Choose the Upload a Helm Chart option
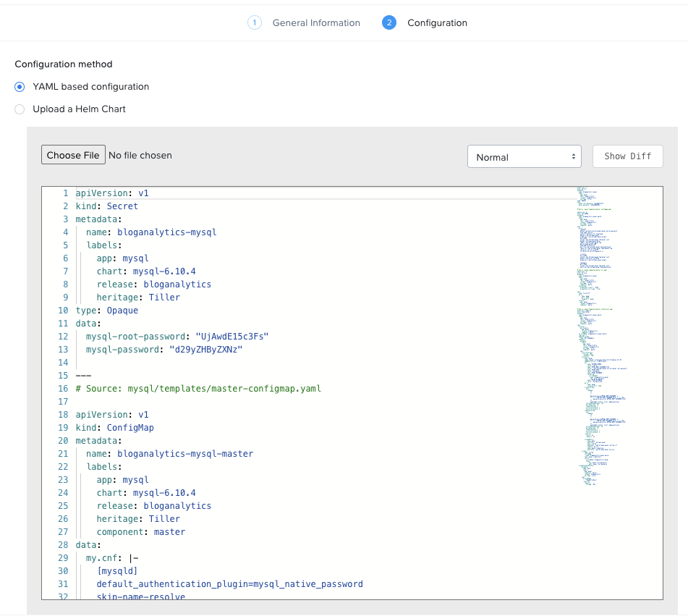Viewport: 688px width, 616px height. (20, 109)
